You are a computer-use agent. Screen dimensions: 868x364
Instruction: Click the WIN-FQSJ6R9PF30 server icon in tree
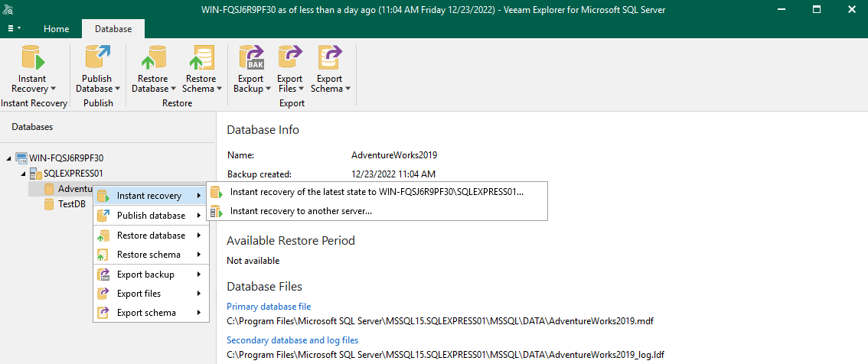coord(21,158)
